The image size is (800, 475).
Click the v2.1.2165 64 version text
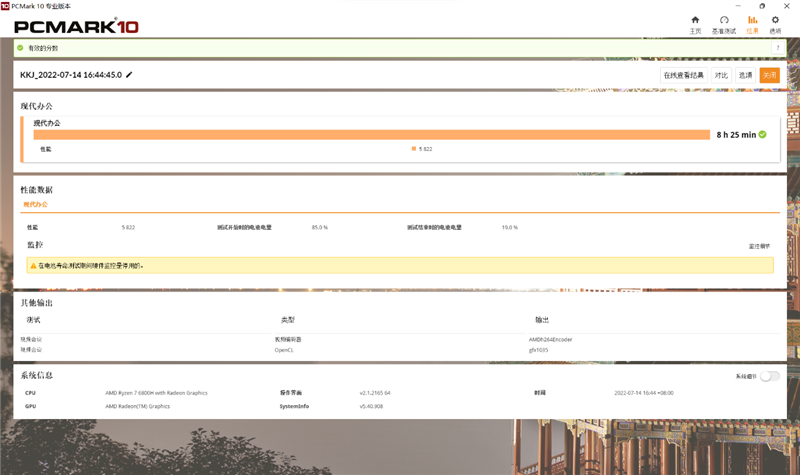(375, 393)
